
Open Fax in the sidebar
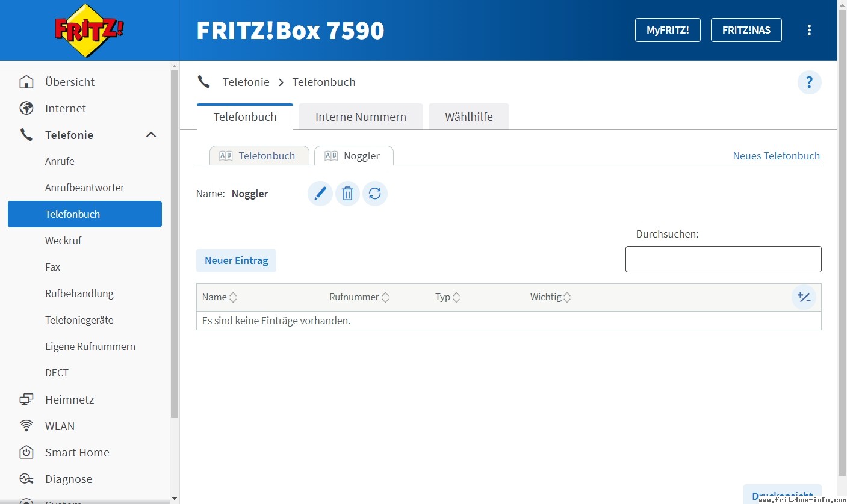tap(52, 267)
